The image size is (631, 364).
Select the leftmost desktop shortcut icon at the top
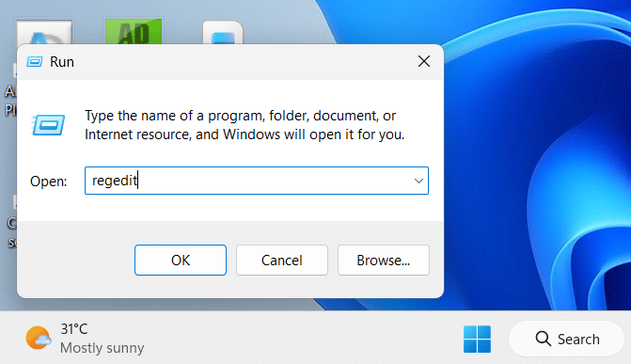[44, 33]
